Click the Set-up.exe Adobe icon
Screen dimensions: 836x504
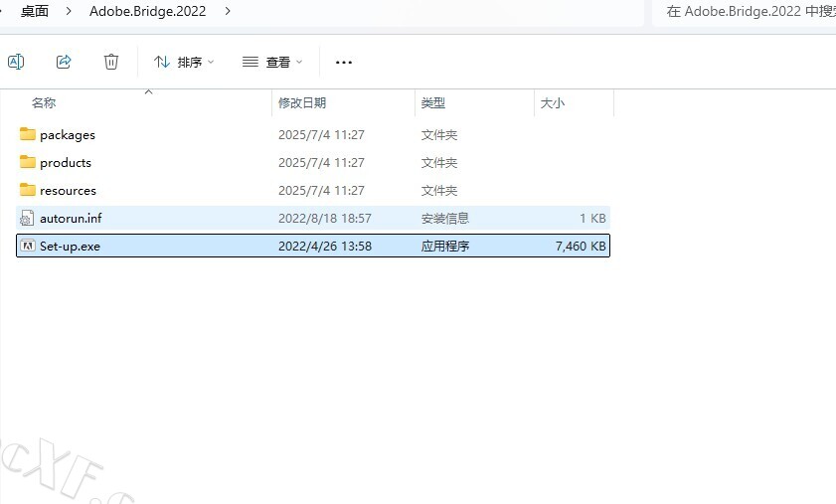point(27,246)
